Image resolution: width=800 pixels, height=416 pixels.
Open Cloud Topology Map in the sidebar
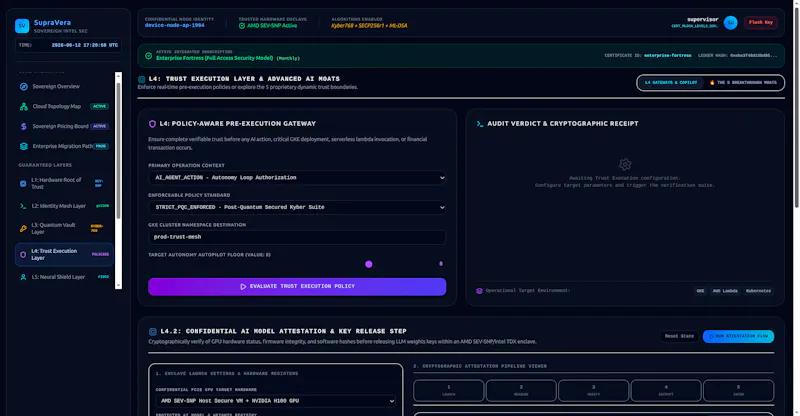[x=64, y=107]
